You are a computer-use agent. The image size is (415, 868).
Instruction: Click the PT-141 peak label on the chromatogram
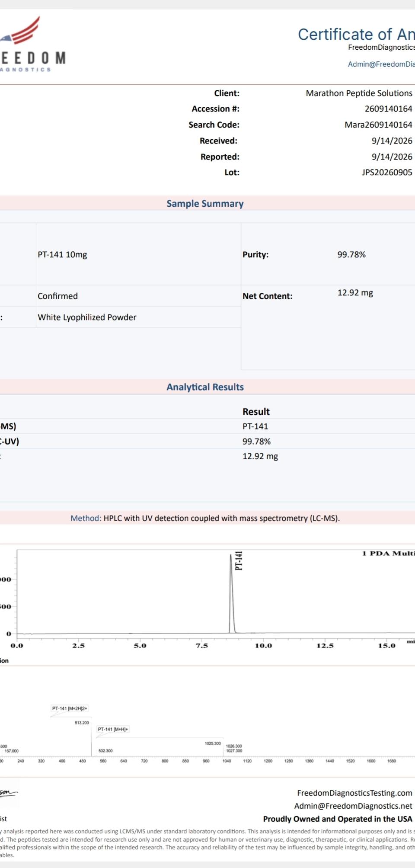(238, 561)
